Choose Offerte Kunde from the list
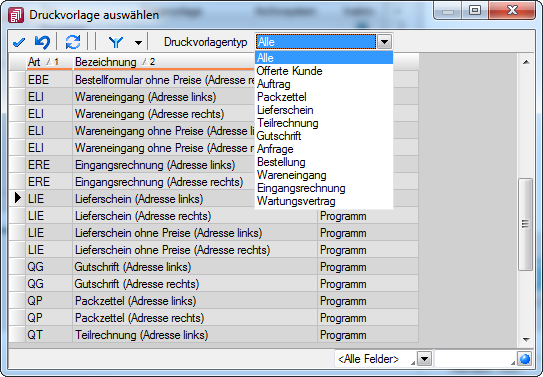The width and height of the screenshot is (543, 377). 324,71
